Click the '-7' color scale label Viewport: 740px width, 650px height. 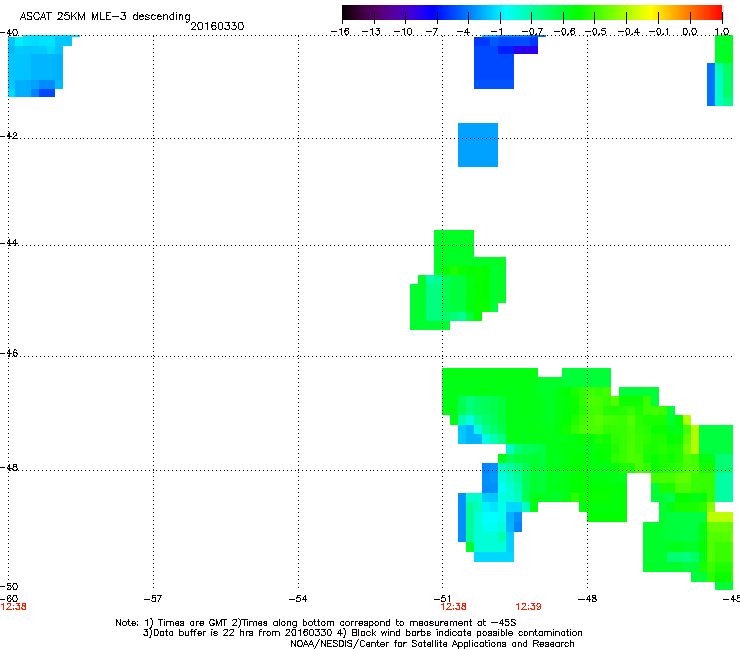(432, 32)
